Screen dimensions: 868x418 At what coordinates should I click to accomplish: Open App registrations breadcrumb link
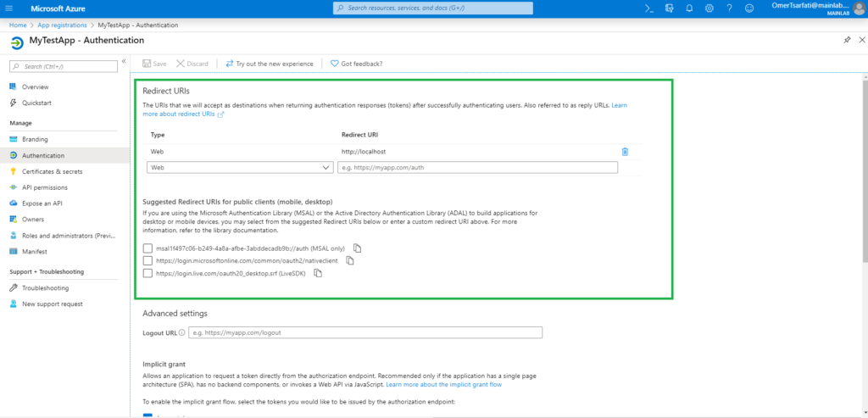62,25
